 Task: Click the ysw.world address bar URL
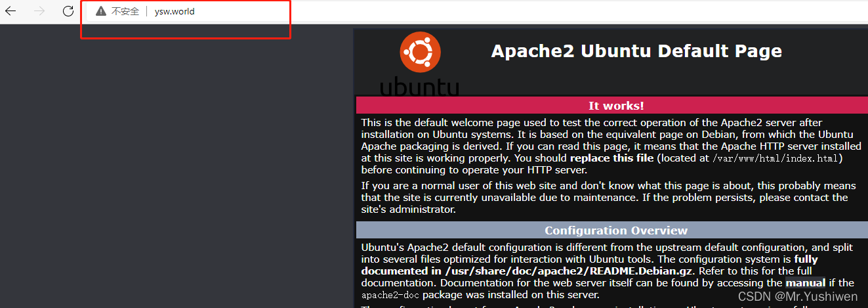(x=175, y=11)
